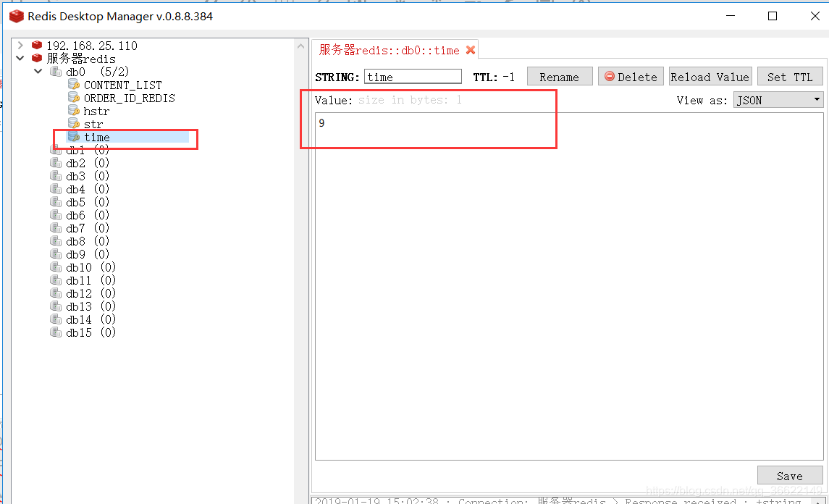Open the View as JSON dropdown

tap(778, 100)
